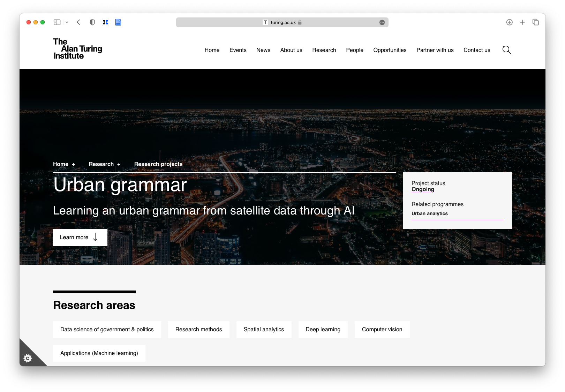565x392 pixels.
Task: Click the privacy shield icon in toolbar
Action: [x=92, y=22]
